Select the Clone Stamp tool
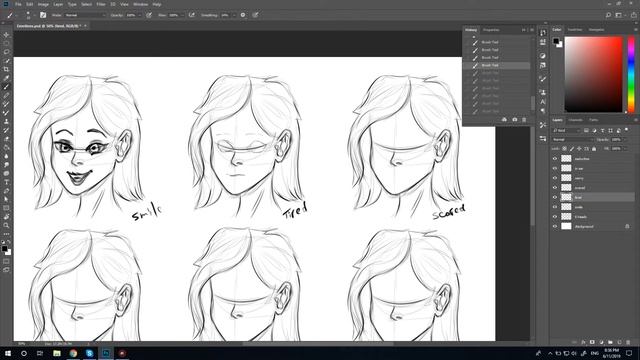 tap(6, 121)
